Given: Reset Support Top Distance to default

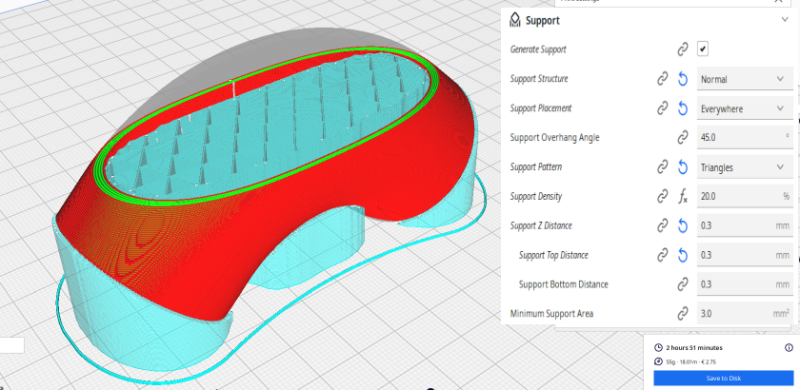Looking at the screenshot, I should pyautogui.click(x=683, y=255).
